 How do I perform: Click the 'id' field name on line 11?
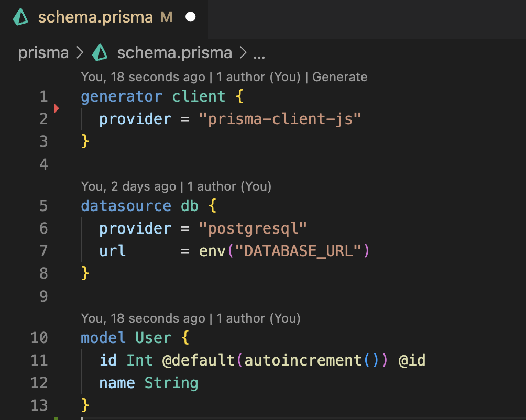(x=108, y=361)
